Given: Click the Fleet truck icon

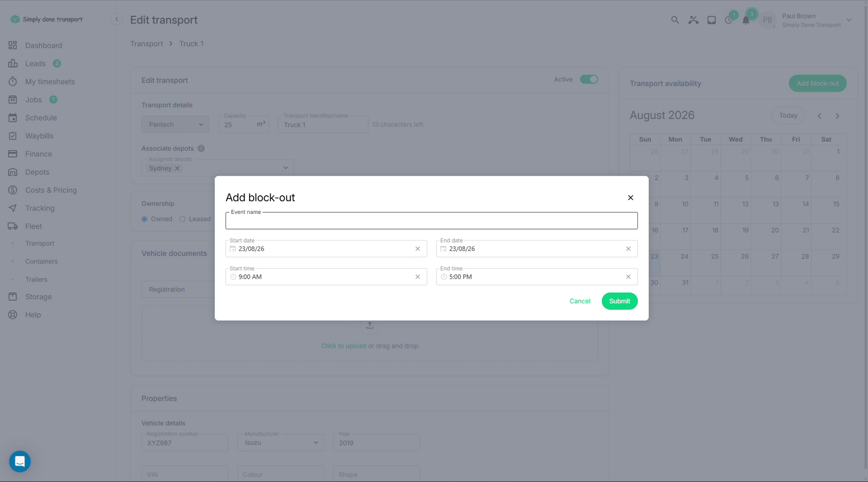Looking at the screenshot, I should pyautogui.click(x=13, y=226).
